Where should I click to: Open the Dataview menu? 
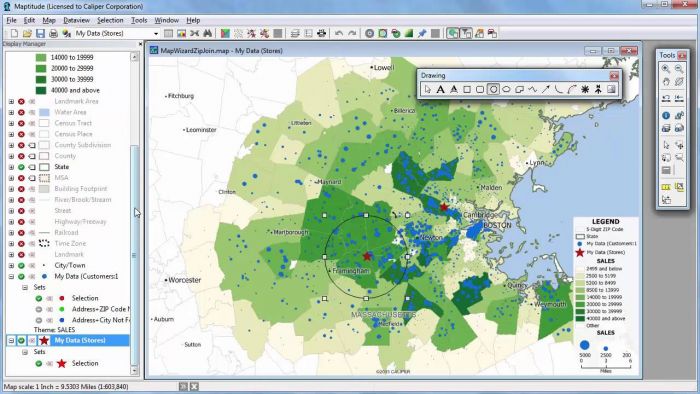76,21
